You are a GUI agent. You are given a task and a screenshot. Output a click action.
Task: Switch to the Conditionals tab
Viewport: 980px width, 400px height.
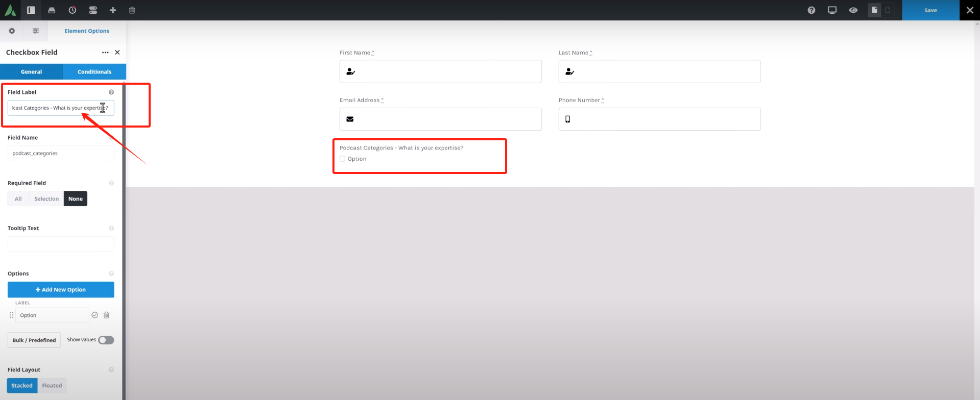[94, 72]
